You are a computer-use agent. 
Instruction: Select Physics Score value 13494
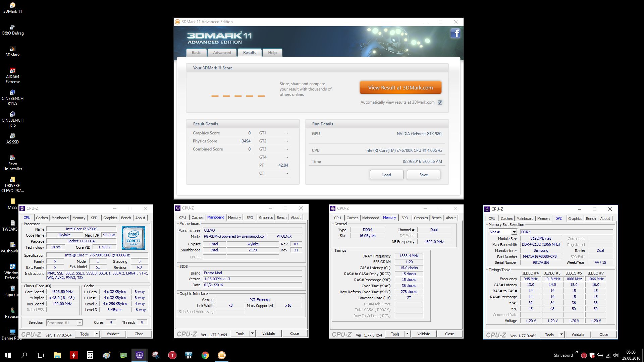245,141
